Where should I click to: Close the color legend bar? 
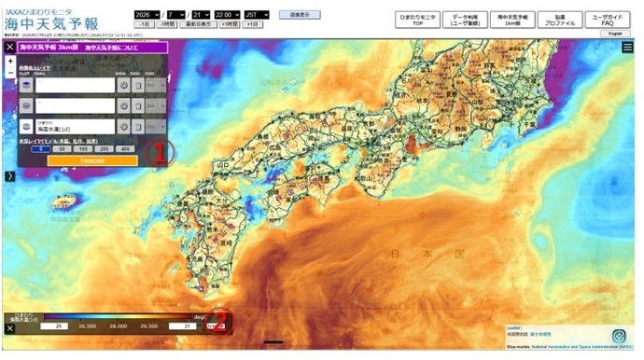[x=10, y=328]
